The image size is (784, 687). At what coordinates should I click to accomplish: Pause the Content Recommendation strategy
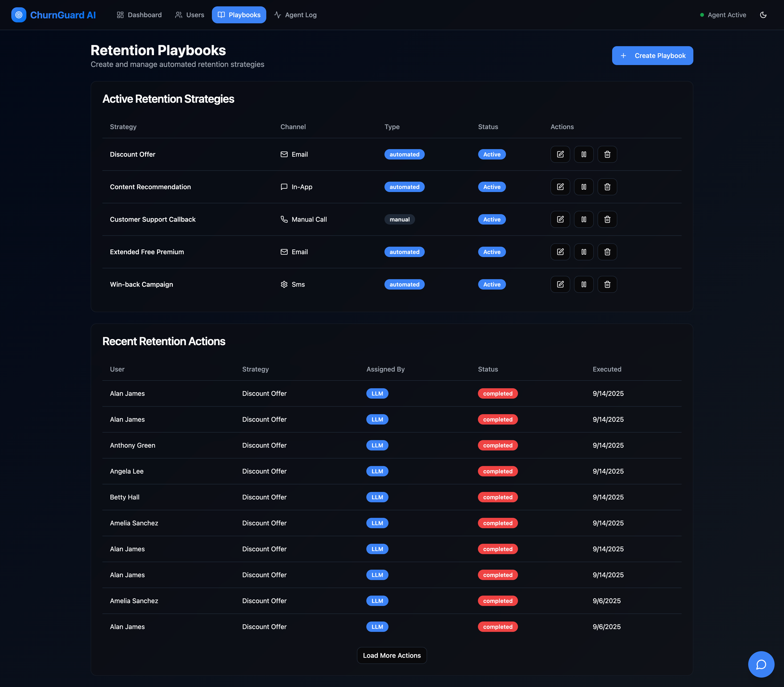[x=583, y=187]
